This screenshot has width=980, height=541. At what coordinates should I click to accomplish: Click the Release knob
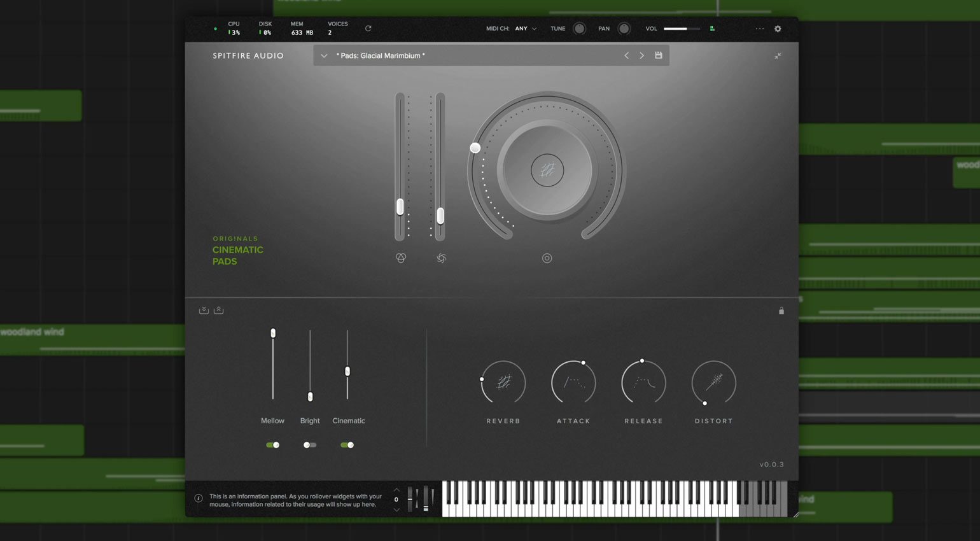pyautogui.click(x=643, y=382)
